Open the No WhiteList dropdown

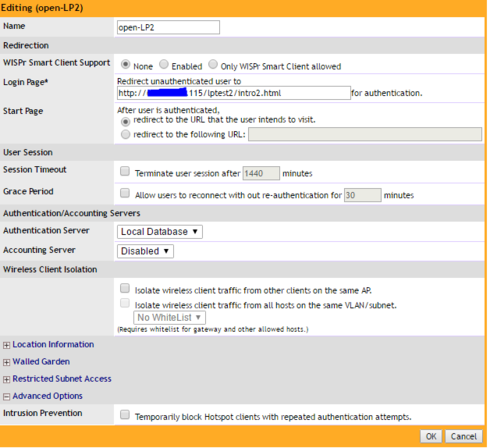click(x=169, y=318)
